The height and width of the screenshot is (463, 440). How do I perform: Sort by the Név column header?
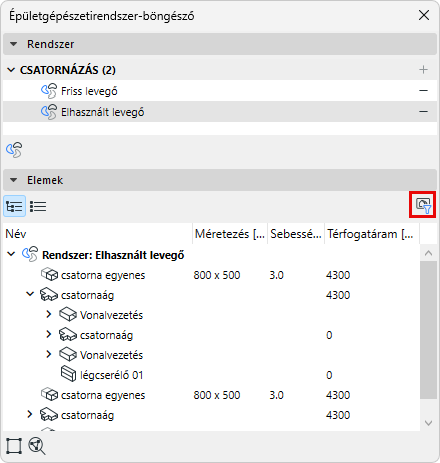point(98,234)
